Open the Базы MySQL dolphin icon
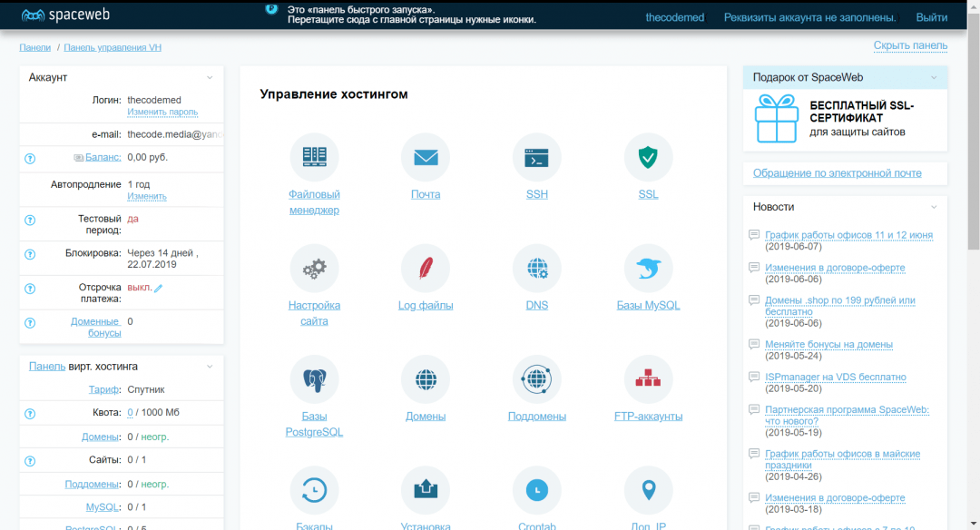The height and width of the screenshot is (530, 980). click(648, 269)
